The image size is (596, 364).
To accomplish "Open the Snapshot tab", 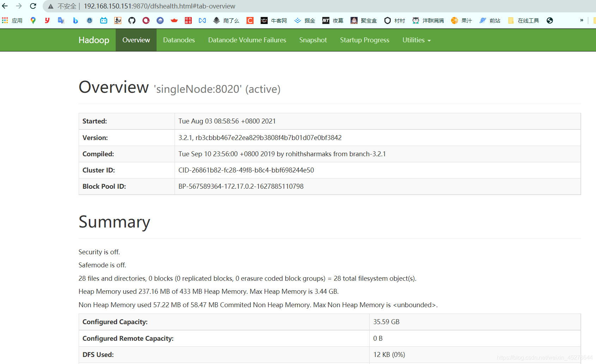I will coord(313,40).
